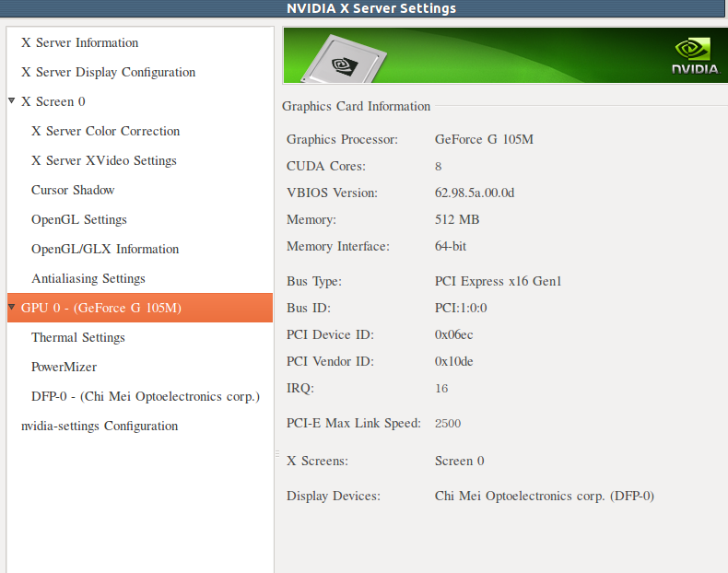Open X Server Information page
728x573 pixels.
pyautogui.click(x=79, y=42)
